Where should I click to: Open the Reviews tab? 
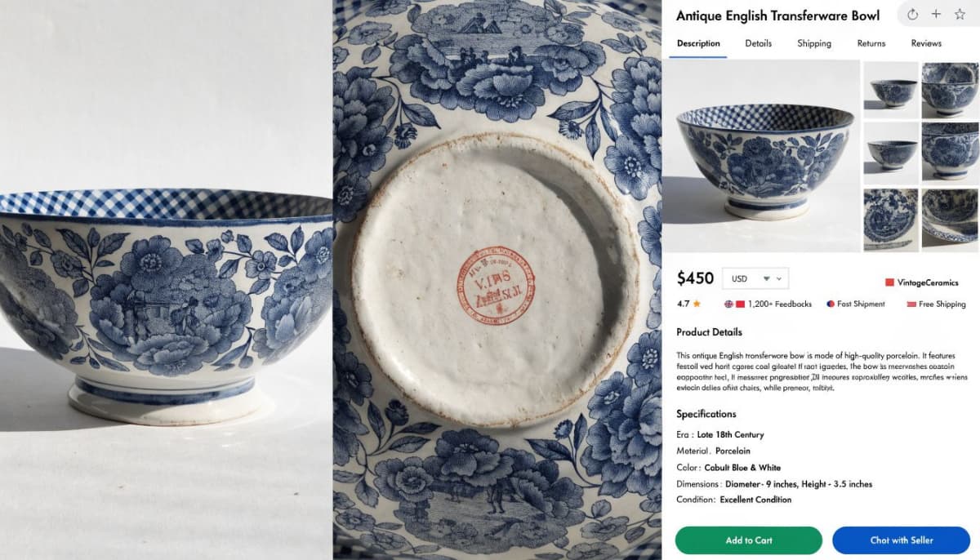tap(925, 43)
